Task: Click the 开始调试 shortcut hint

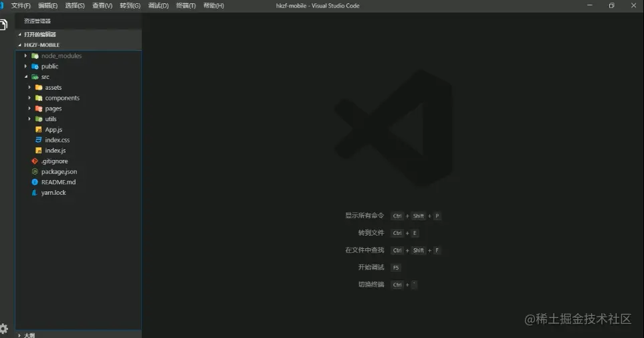Action: tap(371, 267)
